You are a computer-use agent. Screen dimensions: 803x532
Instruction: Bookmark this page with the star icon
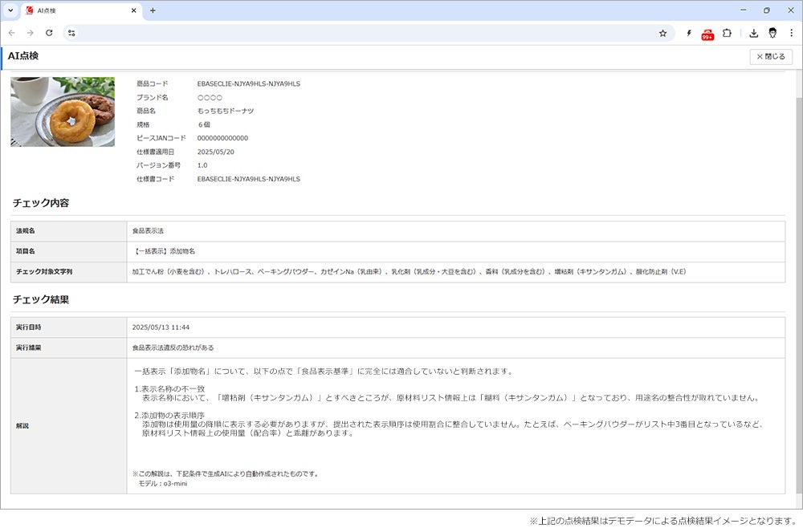(662, 33)
